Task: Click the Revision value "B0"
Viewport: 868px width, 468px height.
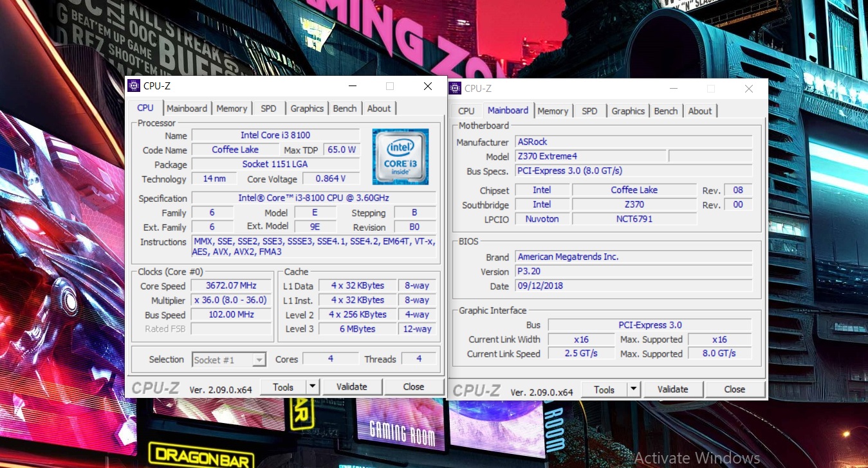Action: point(414,227)
